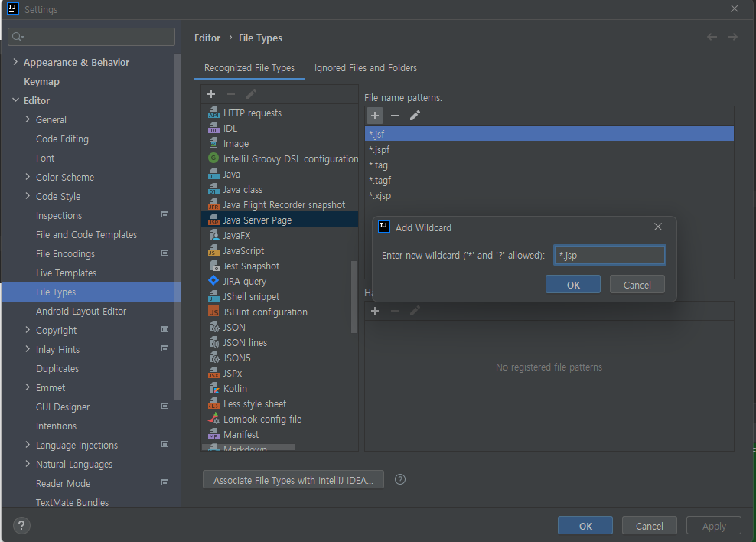Click the search magnifier icon in settings
756x542 pixels.
point(18,37)
